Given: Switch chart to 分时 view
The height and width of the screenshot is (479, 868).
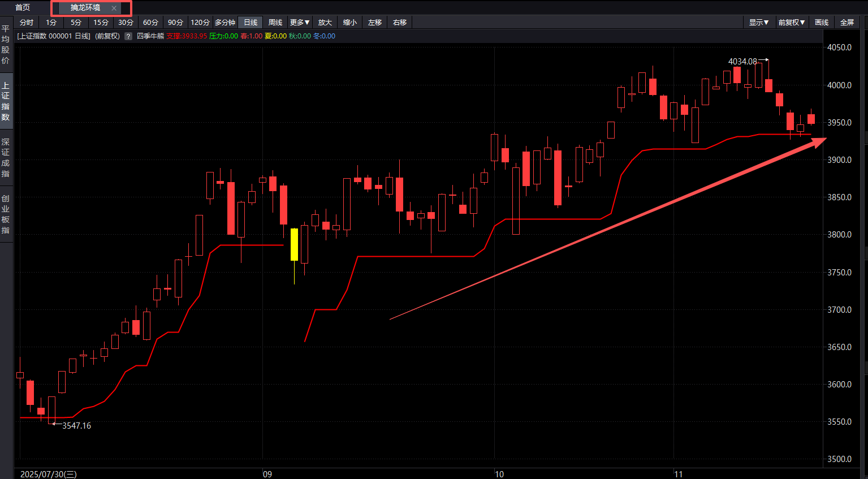Looking at the screenshot, I should click(27, 23).
